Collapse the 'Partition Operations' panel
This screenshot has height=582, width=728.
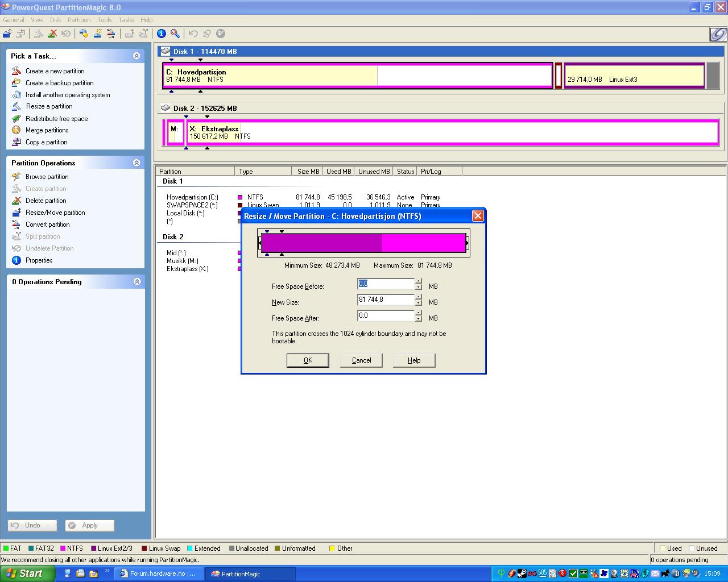click(136, 163)
